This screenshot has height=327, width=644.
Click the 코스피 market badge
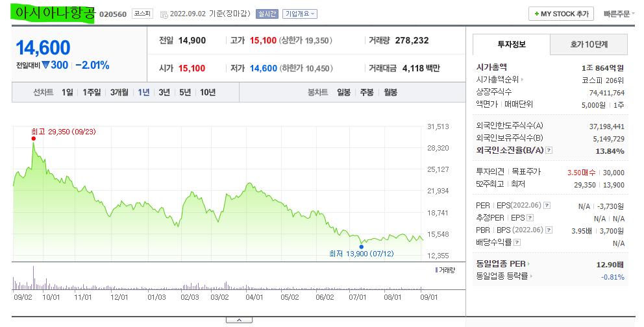143,14
